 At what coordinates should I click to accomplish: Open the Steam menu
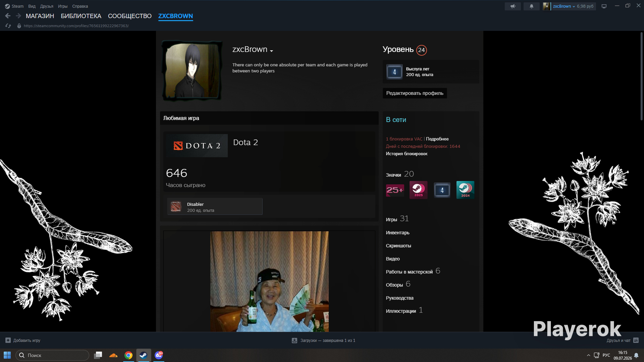pos(17,6)
